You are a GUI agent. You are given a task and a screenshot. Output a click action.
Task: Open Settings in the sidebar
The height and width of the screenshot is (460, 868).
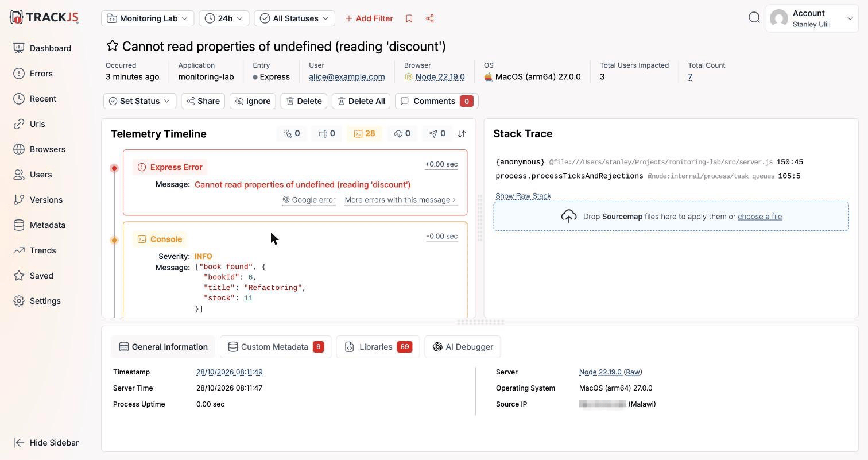tap(37, 301)
